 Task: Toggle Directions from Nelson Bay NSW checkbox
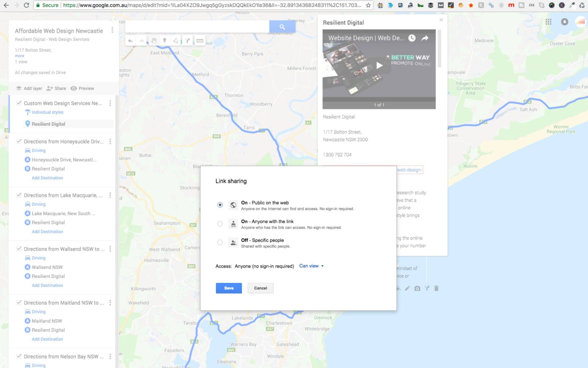click(19, 356)
